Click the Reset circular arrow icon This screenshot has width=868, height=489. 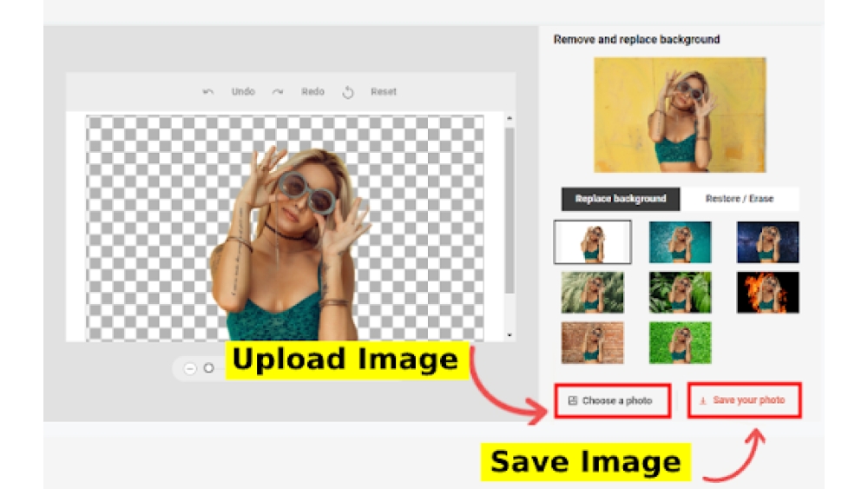tap(348, 92)
